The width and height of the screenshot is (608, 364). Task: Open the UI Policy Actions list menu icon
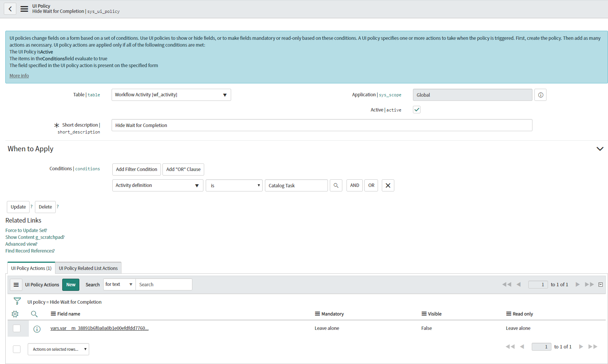click(16, 285)
